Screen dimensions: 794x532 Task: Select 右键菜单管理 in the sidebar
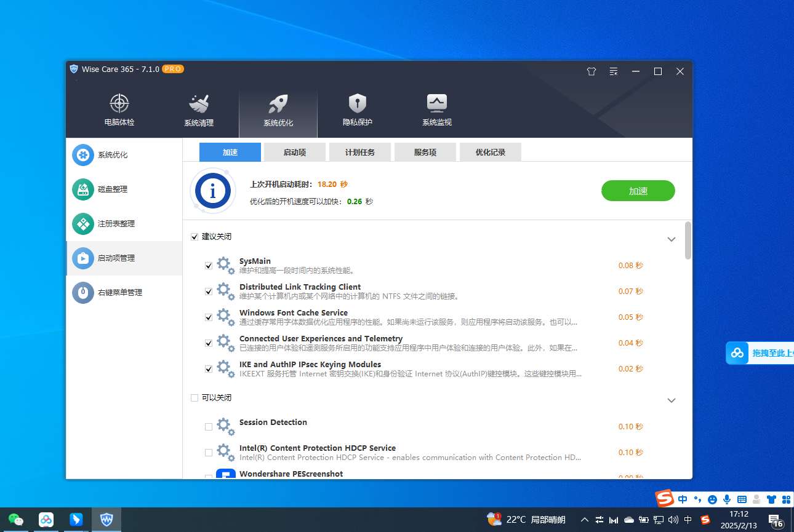124,293
